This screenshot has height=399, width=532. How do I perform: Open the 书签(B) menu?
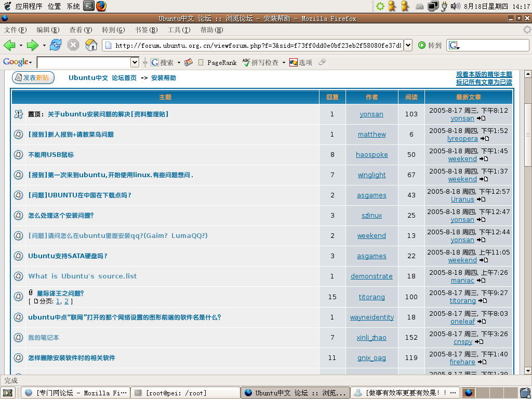pyautogui.click(x=146, y=30)
